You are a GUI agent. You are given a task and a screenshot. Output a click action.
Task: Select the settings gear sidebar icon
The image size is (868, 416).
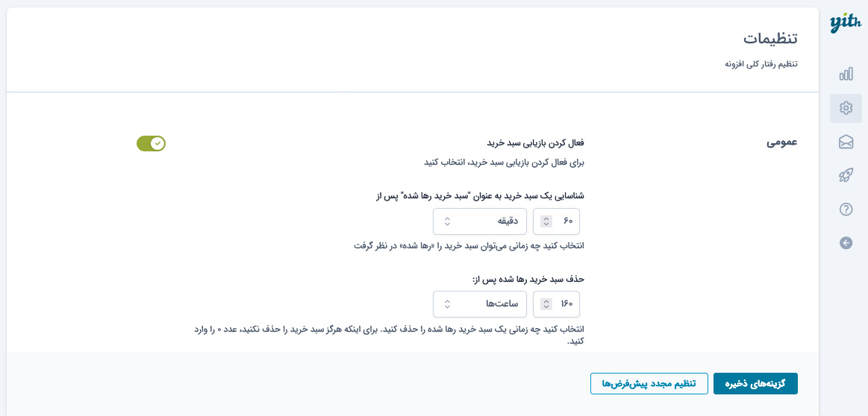click(846, 108)
